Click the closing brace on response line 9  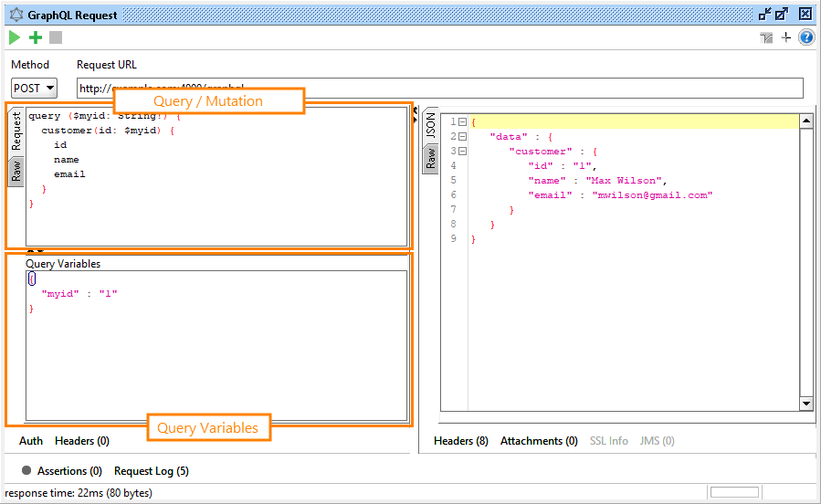click(473, 239)
